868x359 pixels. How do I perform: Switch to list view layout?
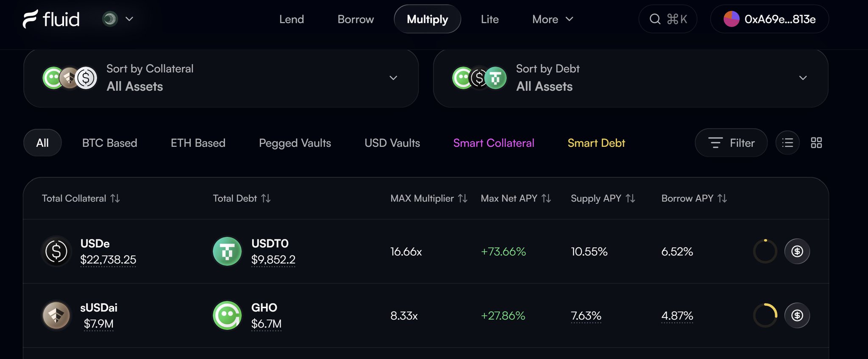[x=787, y=143]
